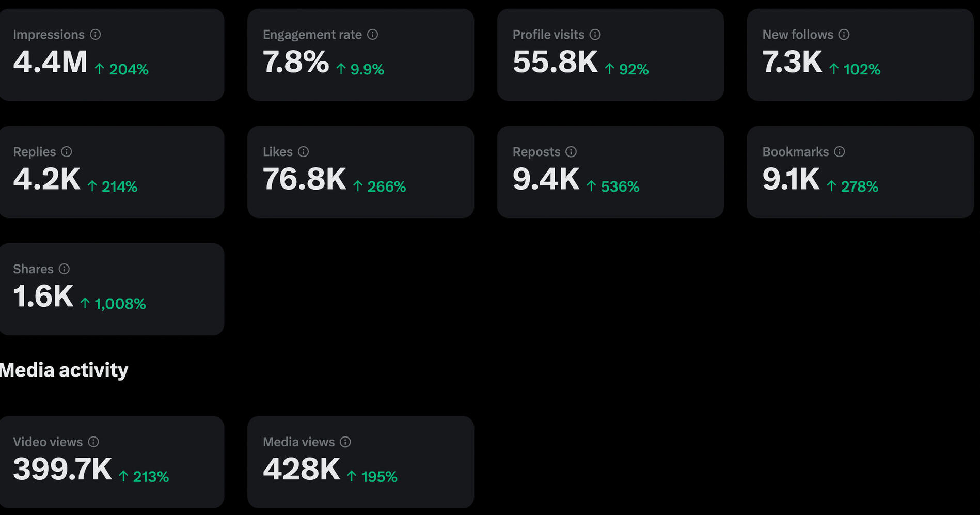Click the info icon beside Media views
This screenshot has height=515, width=980.
coord(345,442)
